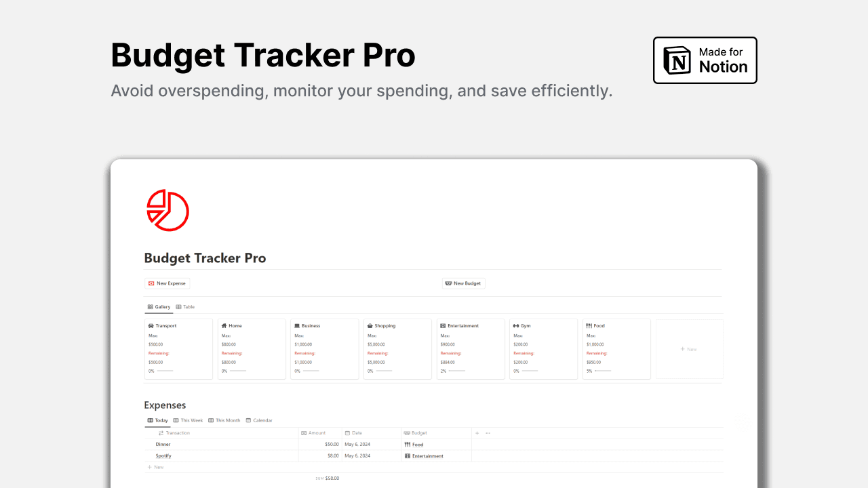
Task: Open the This Week expenses view
Action: tap(188, 420)
